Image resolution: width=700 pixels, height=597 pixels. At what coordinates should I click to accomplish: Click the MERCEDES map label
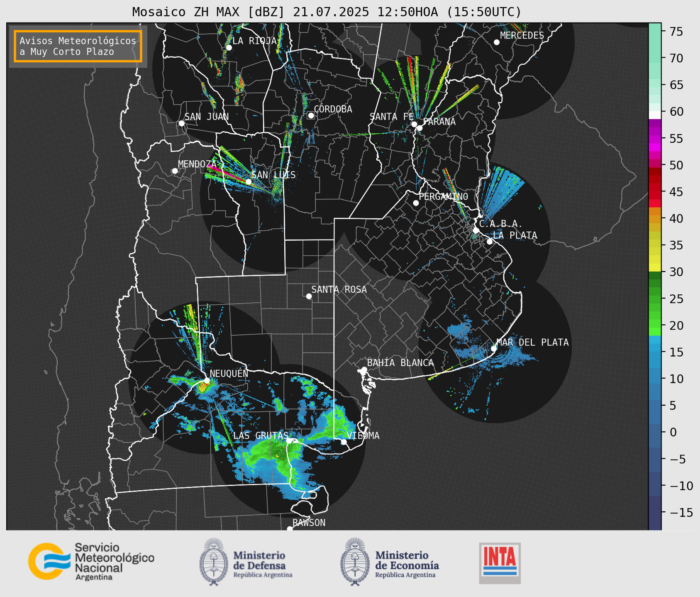click(x=522, y=36)
